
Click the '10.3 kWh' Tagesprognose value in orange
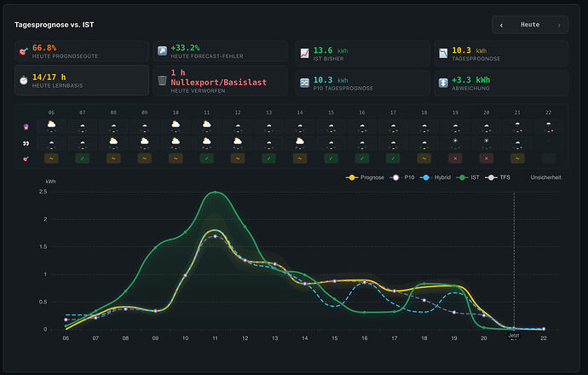[470, 50]
